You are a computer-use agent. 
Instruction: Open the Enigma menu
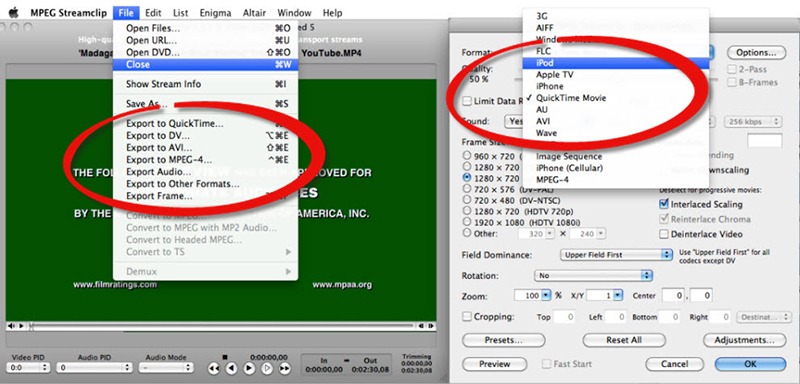pyautogui.click(x=215, y=13)
